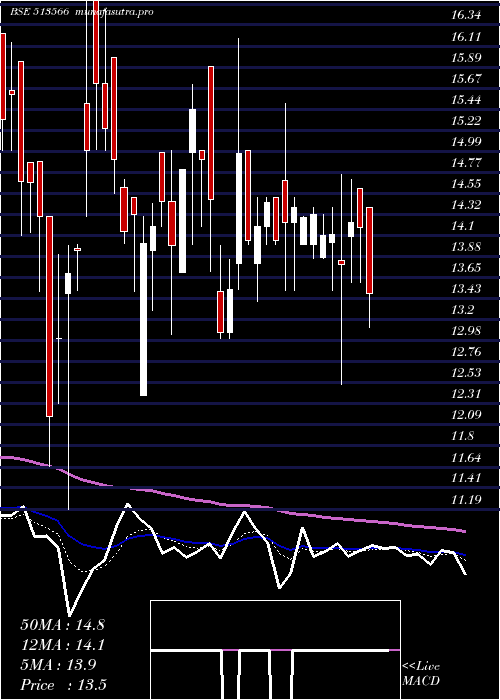Click the 11.8 price axis label
The height and width of the screenshot is (700, 500).
tap(462, 436)
